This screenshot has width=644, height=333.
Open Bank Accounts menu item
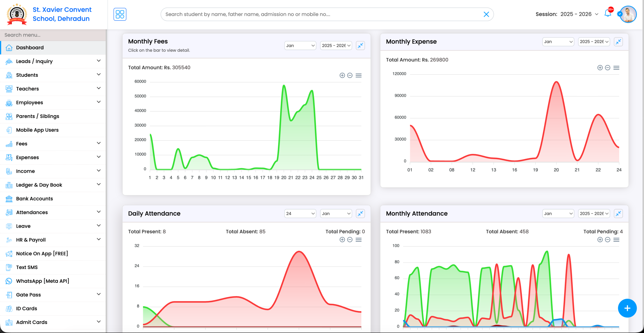(x=34, y=199)
